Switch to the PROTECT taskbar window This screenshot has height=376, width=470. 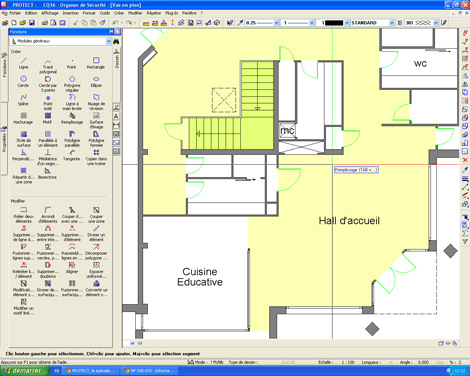(91, 370)
